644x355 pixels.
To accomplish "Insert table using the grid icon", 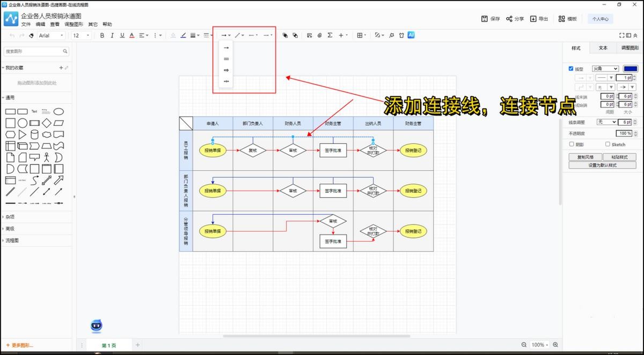I will (x=360, y=35).
